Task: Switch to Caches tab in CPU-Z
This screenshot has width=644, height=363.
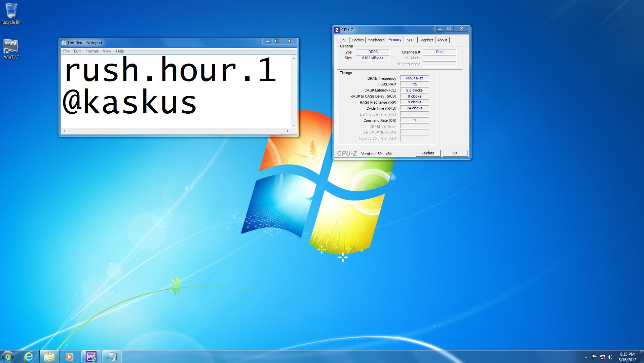Action: (x=358, y=40)
